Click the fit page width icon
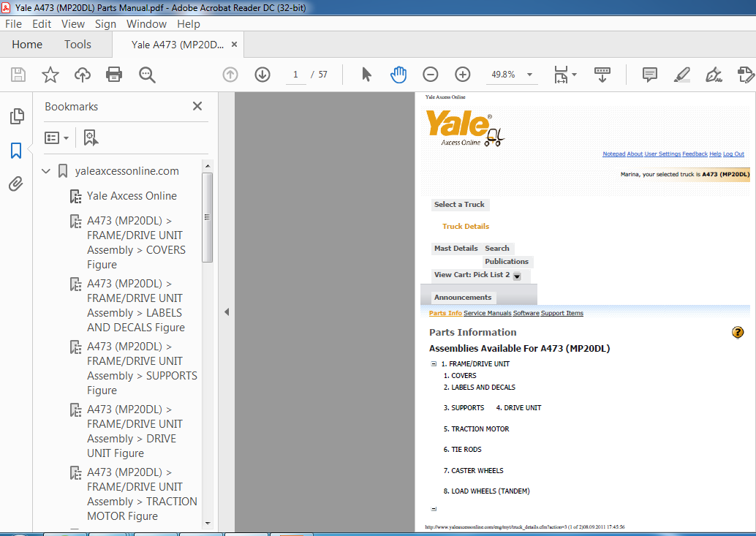Screen dimensions: 756x536 coord(561,75)
